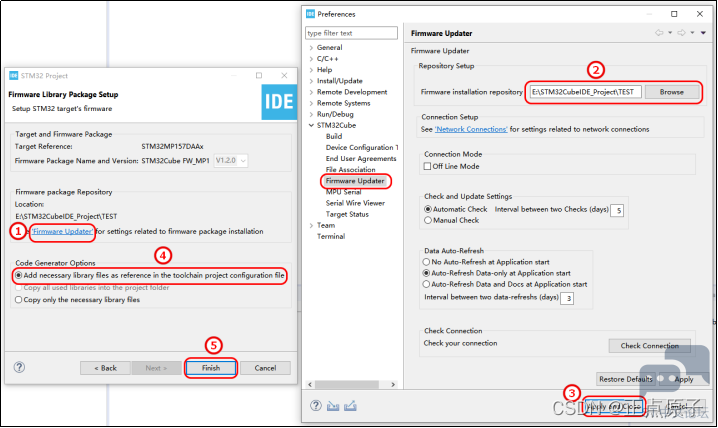
Task: Select File Association item
Action: coord(350,169)
